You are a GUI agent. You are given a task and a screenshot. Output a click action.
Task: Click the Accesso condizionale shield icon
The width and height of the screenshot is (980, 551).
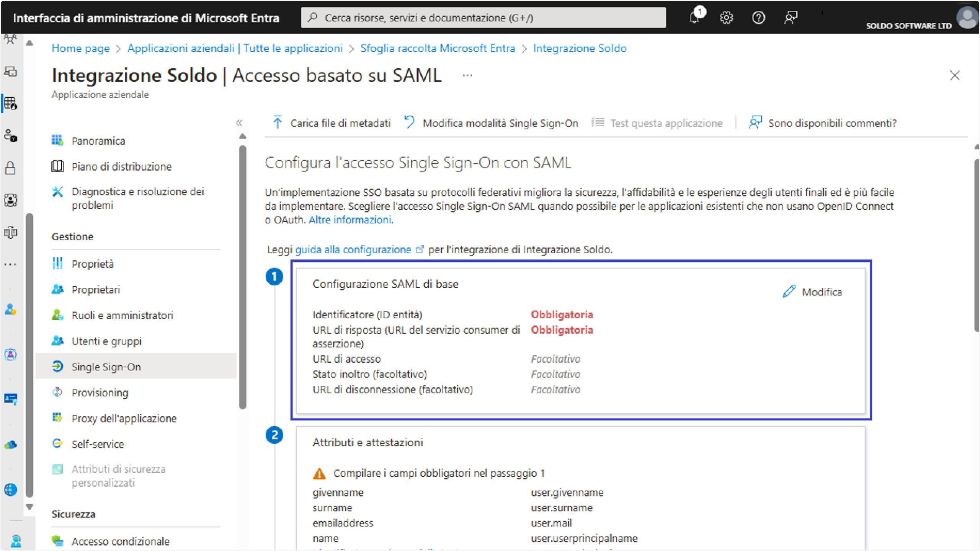pos(57,540)
